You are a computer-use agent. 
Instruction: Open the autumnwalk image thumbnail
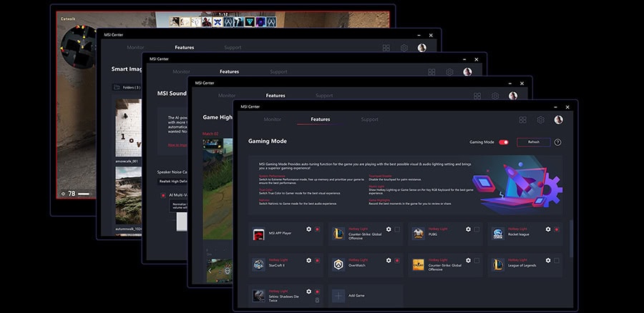point(128,195)
